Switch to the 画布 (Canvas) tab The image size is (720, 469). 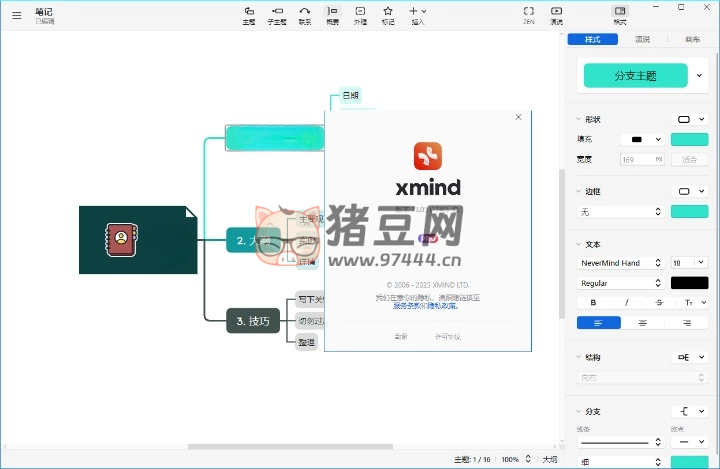(x=692, y=40)
